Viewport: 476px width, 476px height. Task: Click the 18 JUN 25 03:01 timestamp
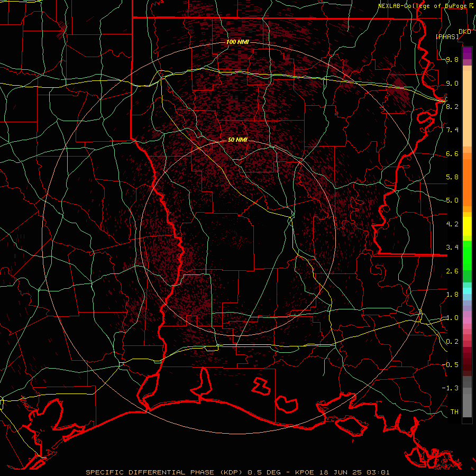(x=354, y=472)
